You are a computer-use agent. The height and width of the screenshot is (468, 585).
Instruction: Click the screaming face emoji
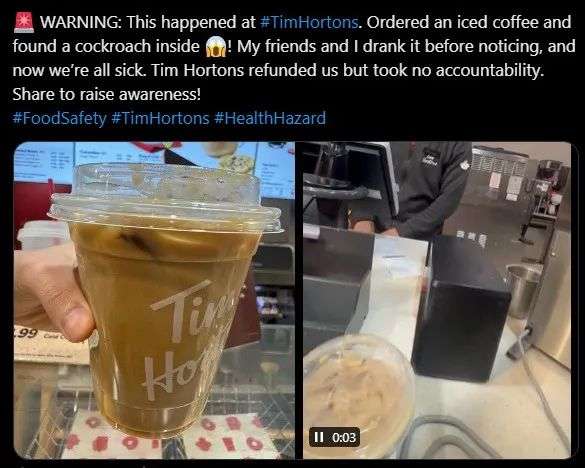[216, 47]
